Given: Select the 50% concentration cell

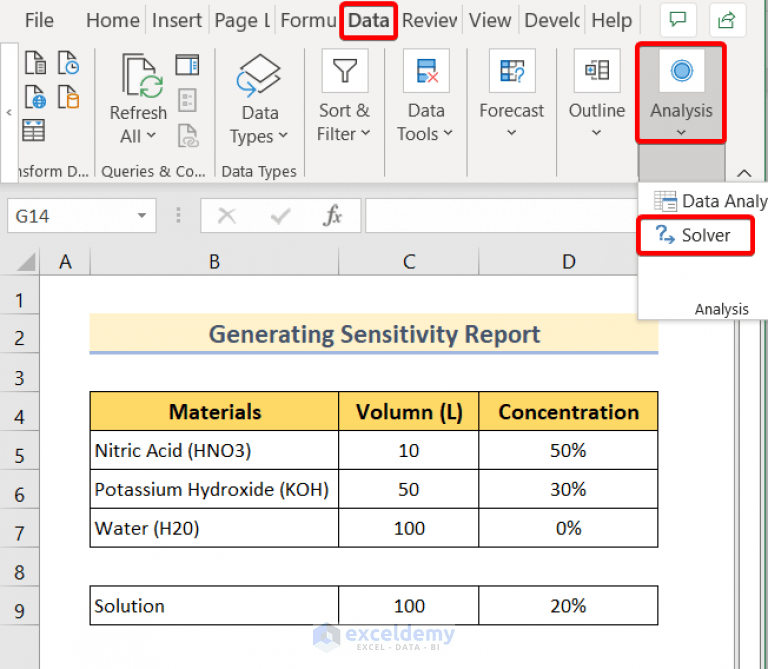Looking at the screenshot, I should [568, 451].
